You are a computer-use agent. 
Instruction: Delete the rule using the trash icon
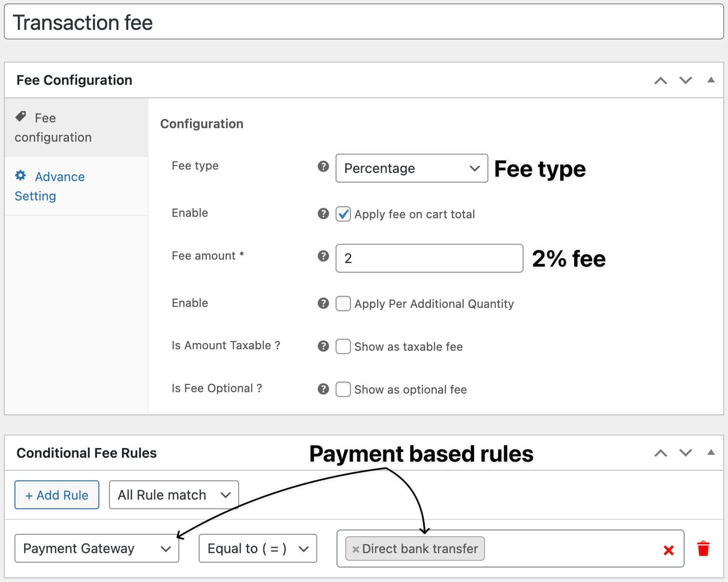tap(703, 549)
